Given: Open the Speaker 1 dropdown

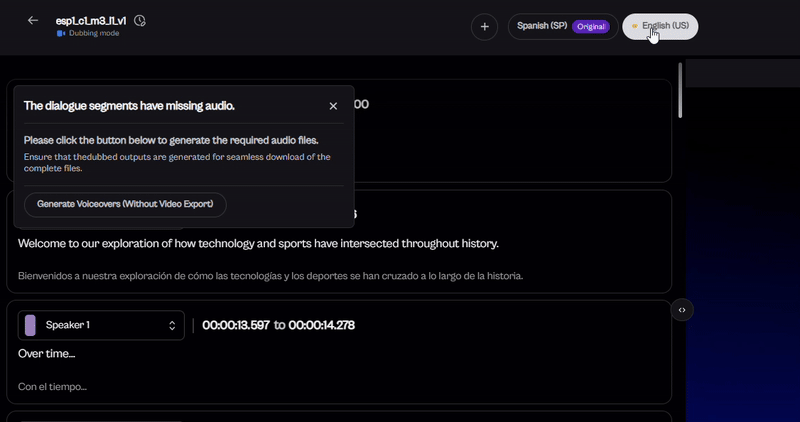Looking at the screenshot, I should click(x=101, y=325).
